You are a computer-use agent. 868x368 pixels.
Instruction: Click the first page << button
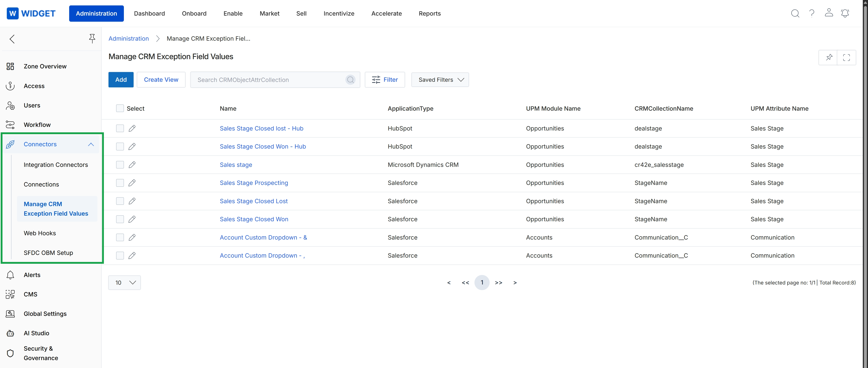465,283
